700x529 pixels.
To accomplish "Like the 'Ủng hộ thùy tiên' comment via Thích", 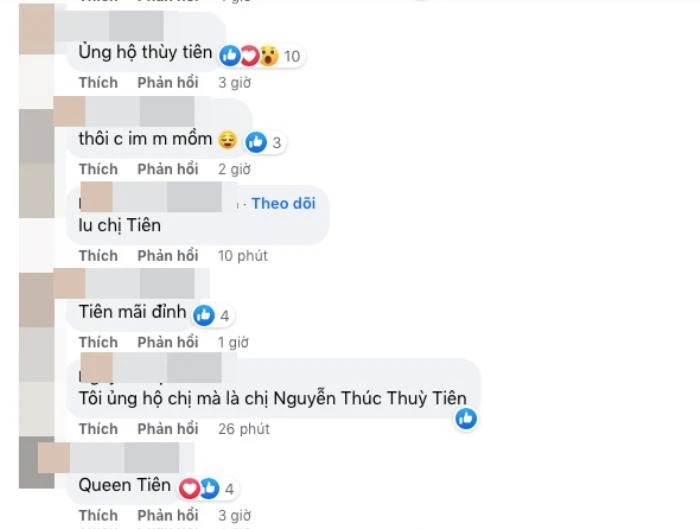I will pyautogui.click(x=98, y=83).
